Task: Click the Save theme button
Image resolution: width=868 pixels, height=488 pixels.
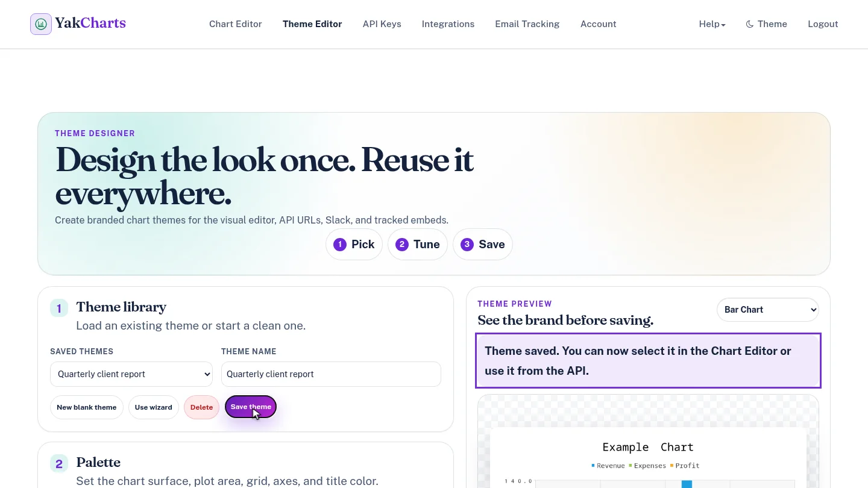Action: 251,407
